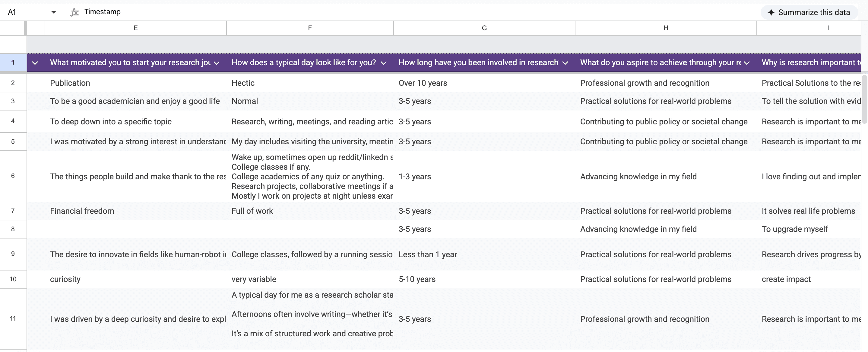Select row 11 header
The height and width of the screenshot is (352, 868).
pos(13,318)
